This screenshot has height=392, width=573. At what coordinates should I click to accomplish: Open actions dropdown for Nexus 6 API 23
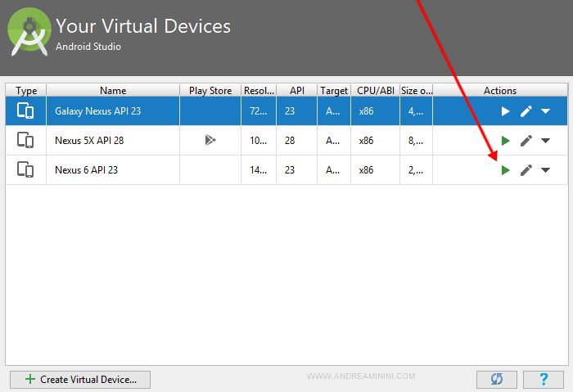(x=546, y=170)
